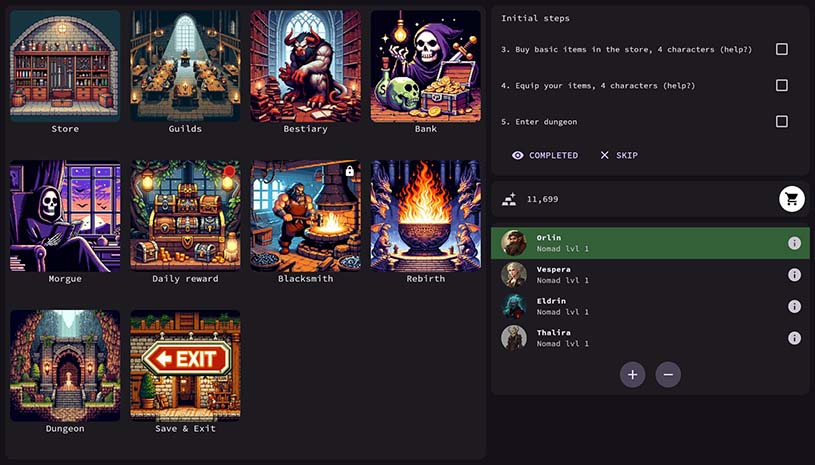
Task: Open the Store tile
Action: (x=65, y=66)
